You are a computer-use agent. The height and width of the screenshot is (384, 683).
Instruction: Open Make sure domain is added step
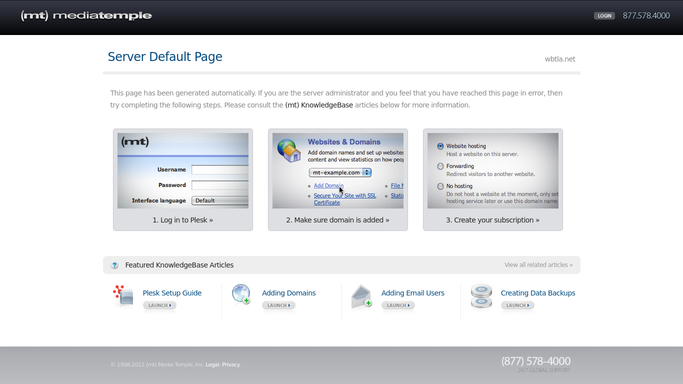click(x=338, y=220)
